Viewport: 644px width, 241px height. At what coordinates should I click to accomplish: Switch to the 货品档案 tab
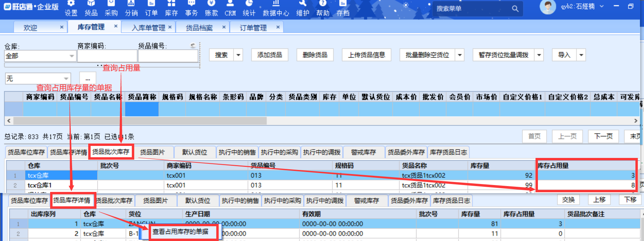pos(199,27)
